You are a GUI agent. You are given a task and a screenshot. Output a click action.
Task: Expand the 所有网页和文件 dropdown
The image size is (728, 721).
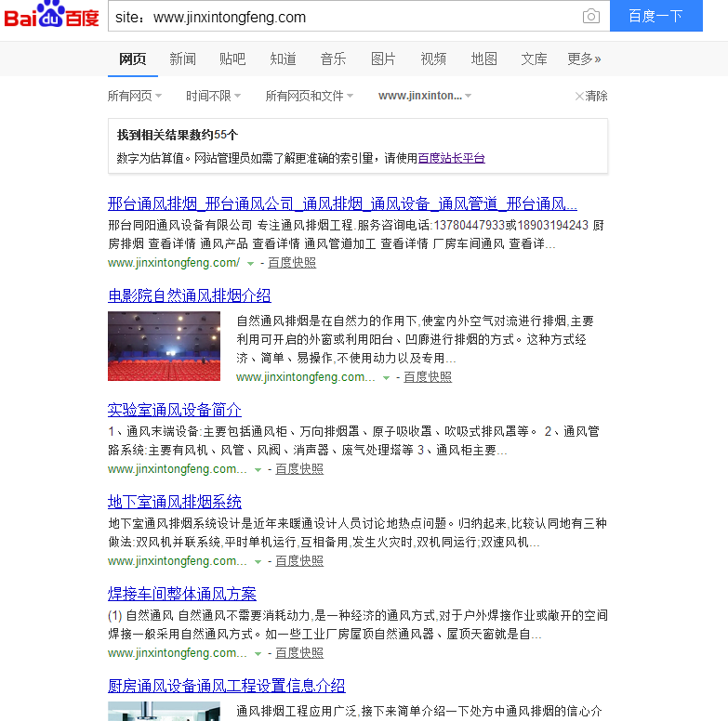(x=310, y=96)
